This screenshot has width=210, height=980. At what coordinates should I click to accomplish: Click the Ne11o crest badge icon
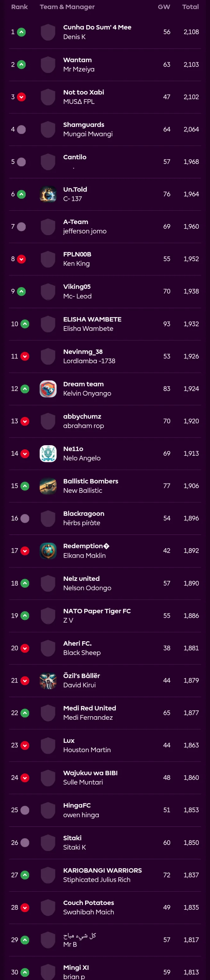click(x=48, y=453)
